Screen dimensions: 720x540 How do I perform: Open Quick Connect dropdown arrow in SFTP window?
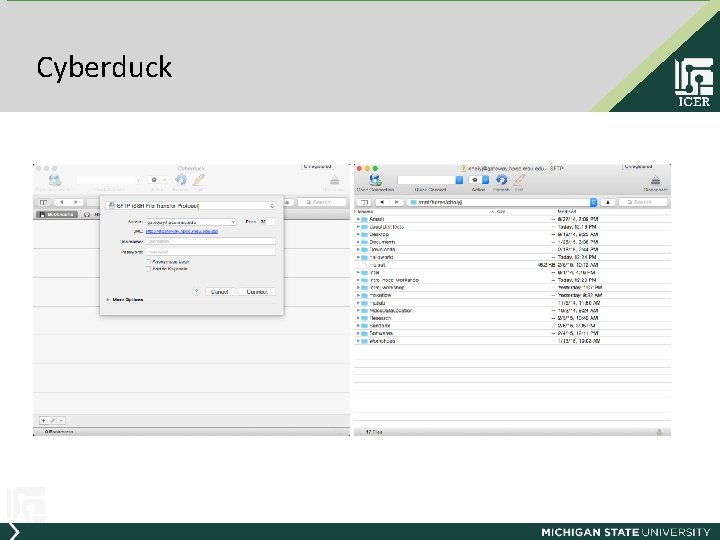[459, 180]
